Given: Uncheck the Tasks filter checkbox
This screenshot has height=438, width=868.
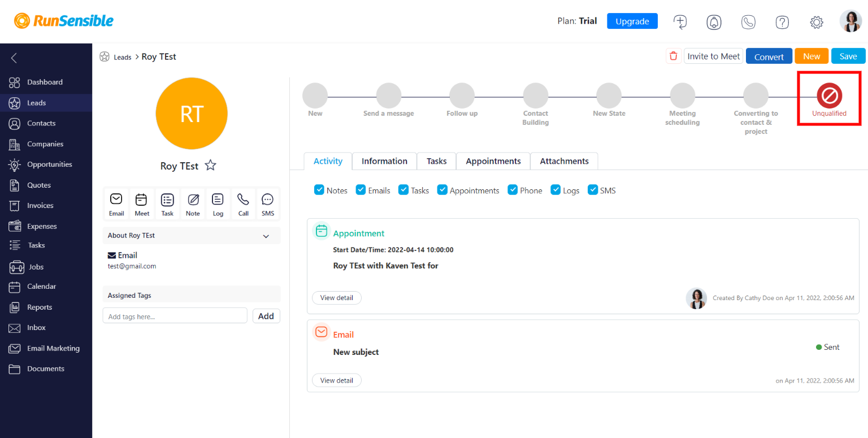Looking at the screenshot, I should [403, 189].
